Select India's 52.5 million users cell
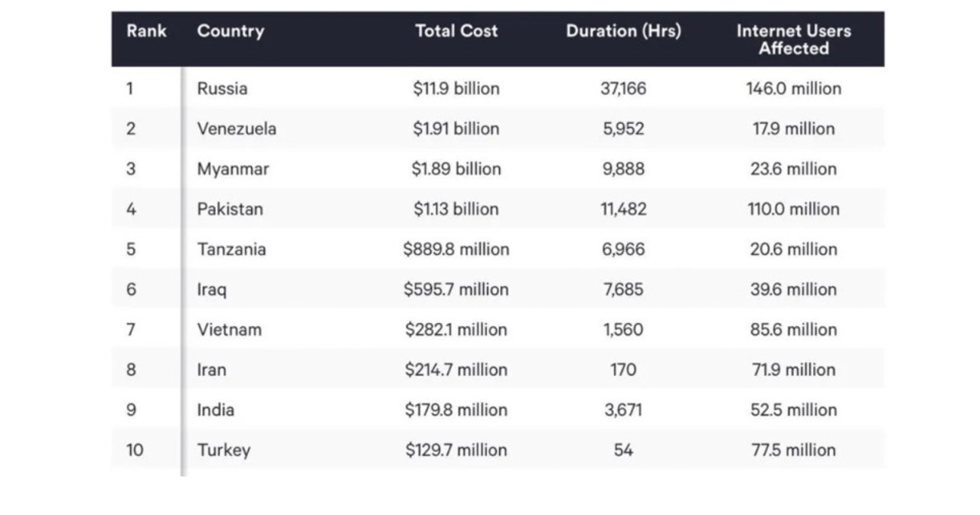 (x=793, y=410)
